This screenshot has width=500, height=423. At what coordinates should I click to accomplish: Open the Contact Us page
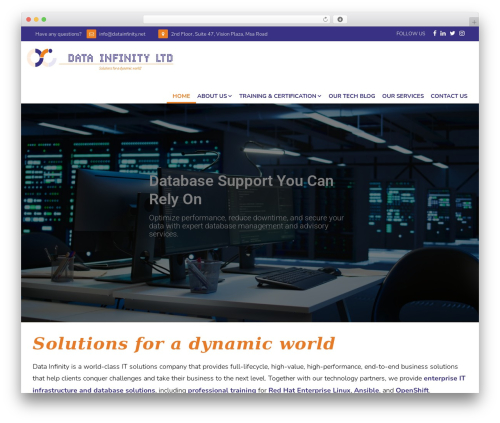(449, 96)
